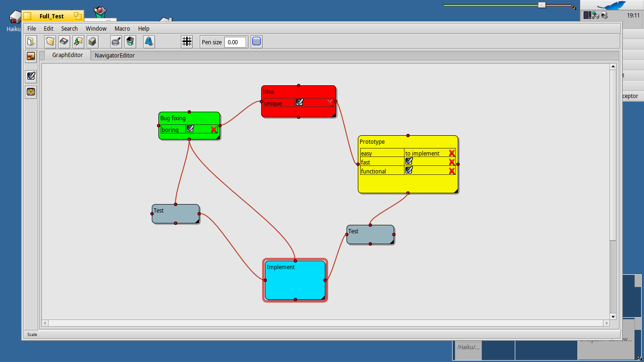Click the process controller bars tray icon
The image size is (644, 362).
point(587,16)
